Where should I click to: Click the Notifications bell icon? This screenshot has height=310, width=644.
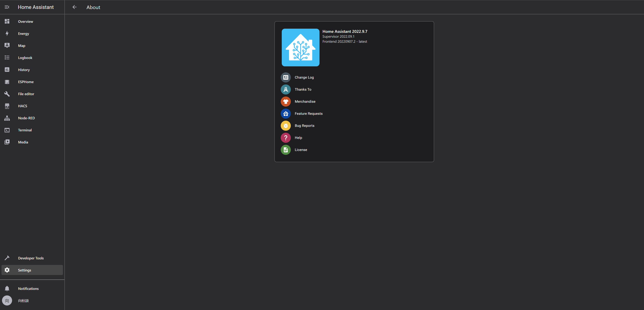click(7, 289)
